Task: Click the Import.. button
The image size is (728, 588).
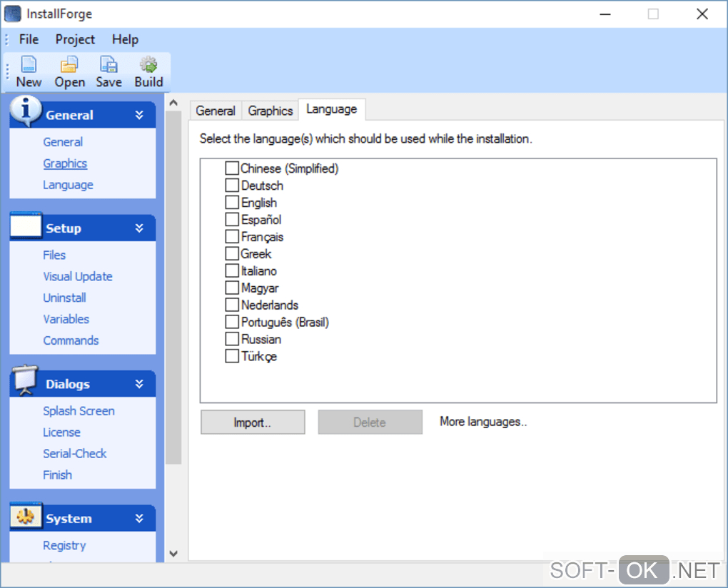Action: (x=253, y=422)
